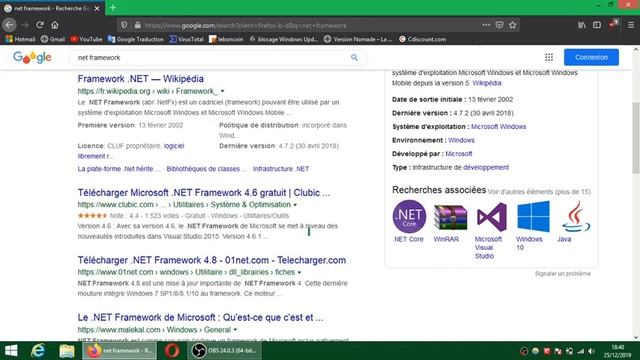This screenshot has height=360, width=640.
Task: Open the Google apps grid
Action: [x=549, y=58]
